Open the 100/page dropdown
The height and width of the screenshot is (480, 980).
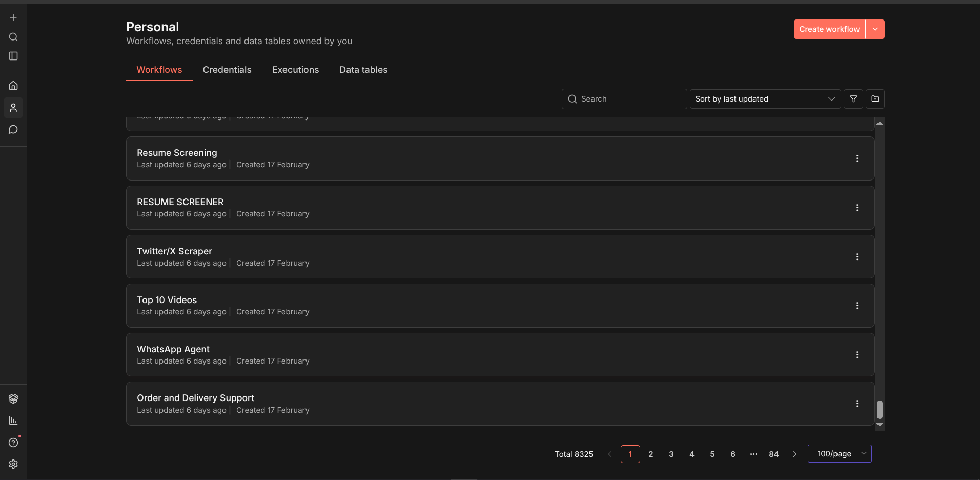tap(839, 453)
